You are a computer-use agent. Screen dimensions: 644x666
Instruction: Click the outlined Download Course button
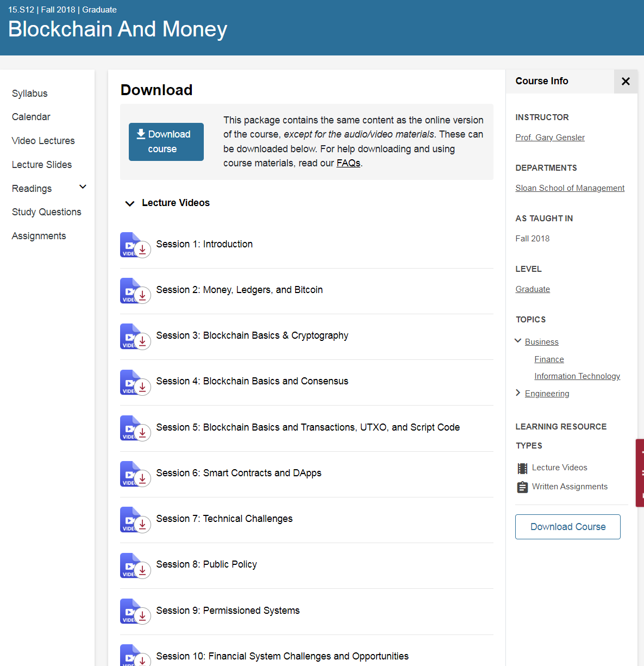click(x=568, y=527)
